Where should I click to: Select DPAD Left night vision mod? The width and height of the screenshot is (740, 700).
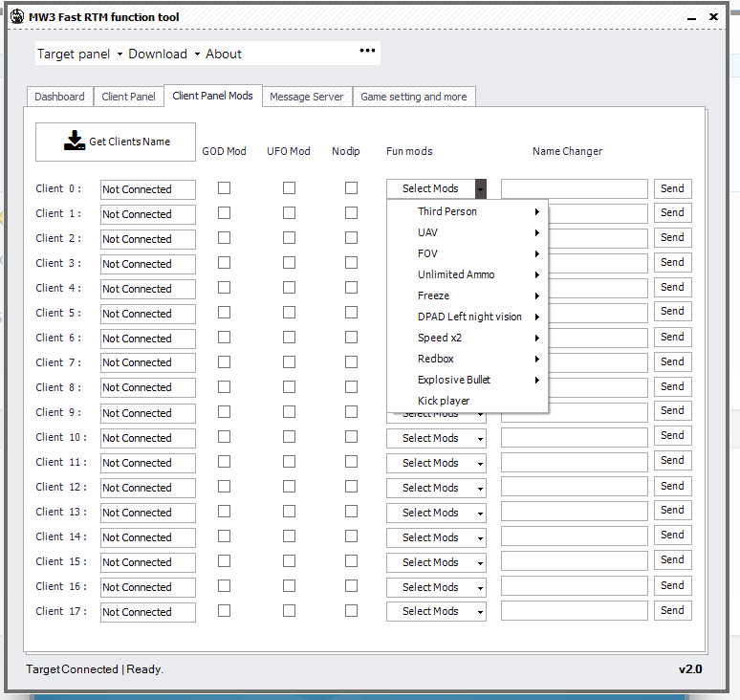468,317
